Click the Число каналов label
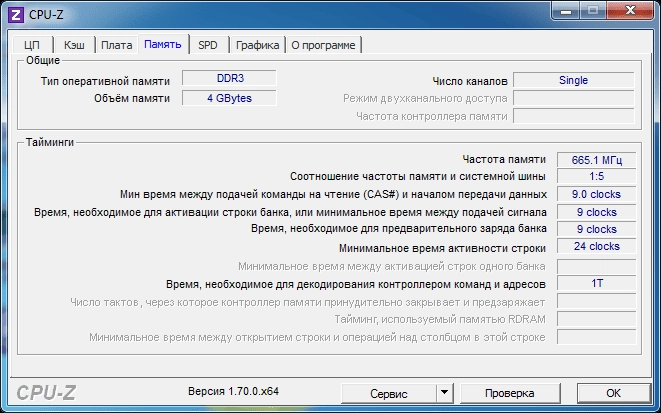Screen dimensions: 661x413 470,81
